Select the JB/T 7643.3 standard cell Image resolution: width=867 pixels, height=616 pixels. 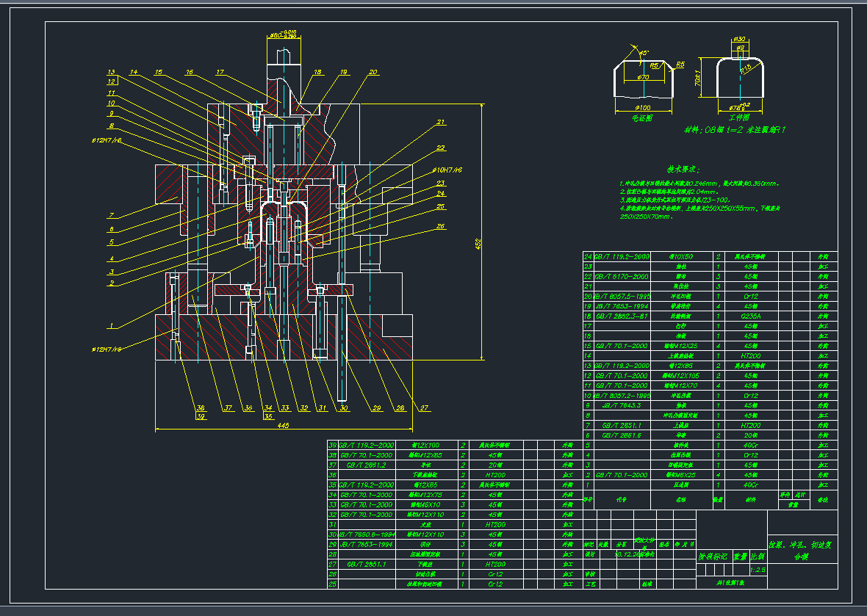point(621,405)
